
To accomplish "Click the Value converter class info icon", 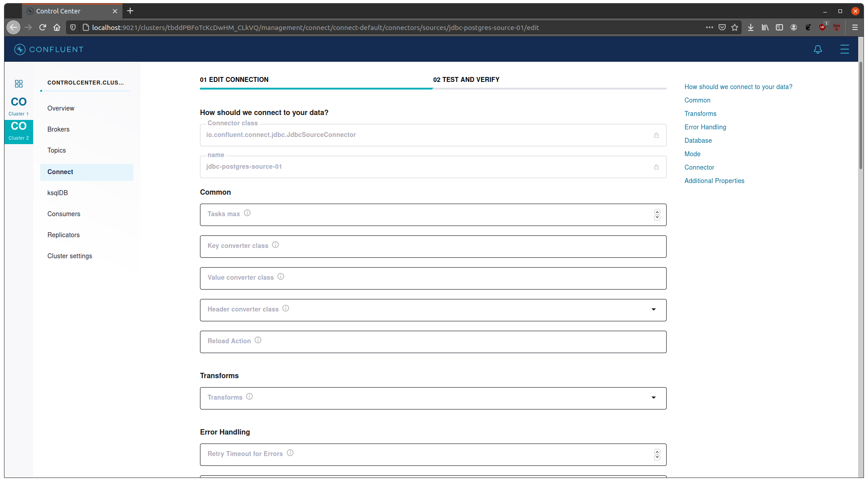I will coord(281,277).
